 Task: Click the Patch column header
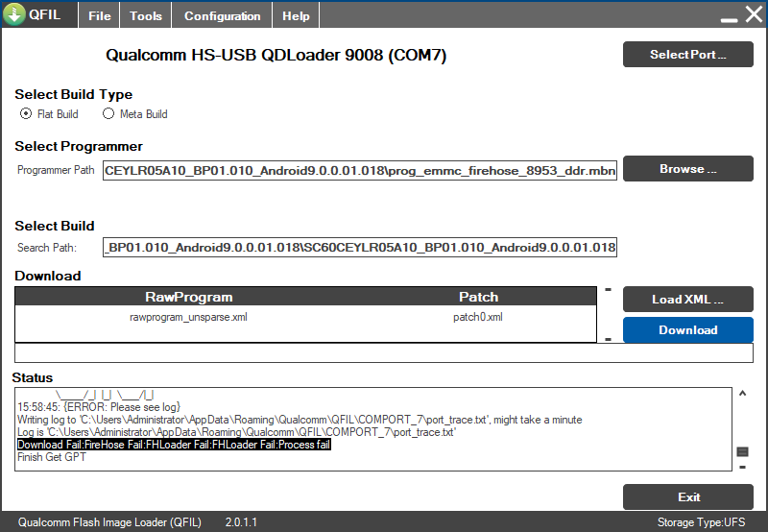click(478, 297)
